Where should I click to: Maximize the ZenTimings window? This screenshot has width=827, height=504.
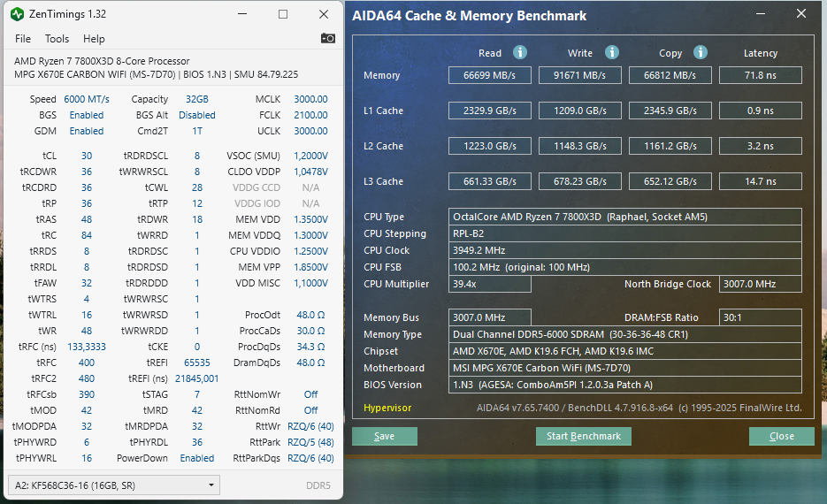coord(283,14)
